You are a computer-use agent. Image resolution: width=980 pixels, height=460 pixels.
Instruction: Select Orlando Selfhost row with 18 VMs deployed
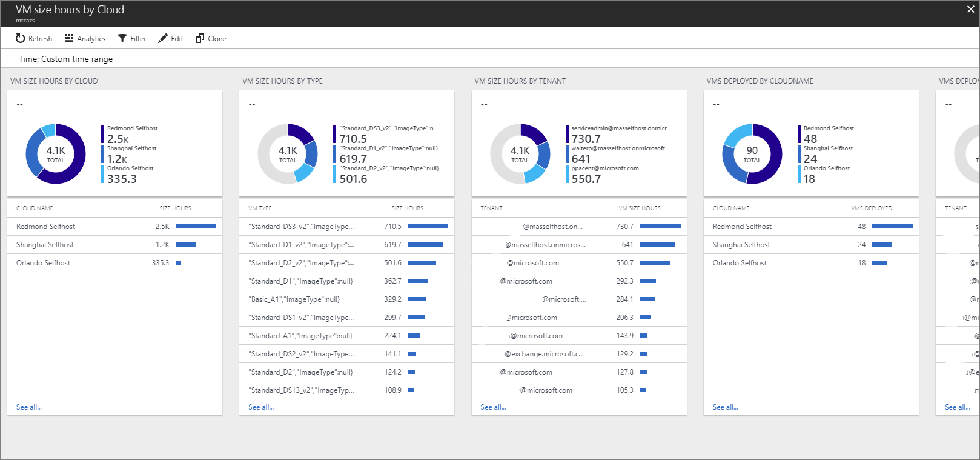tap(811, 263)
